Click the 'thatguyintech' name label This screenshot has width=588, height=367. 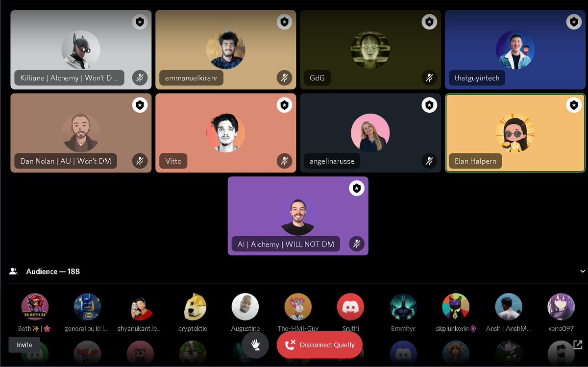477,78
